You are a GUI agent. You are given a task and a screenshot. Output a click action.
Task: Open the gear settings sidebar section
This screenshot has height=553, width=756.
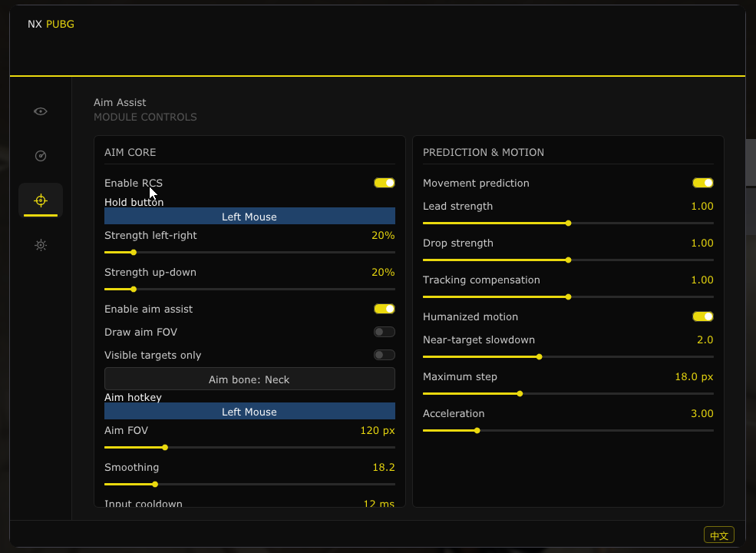41,245
